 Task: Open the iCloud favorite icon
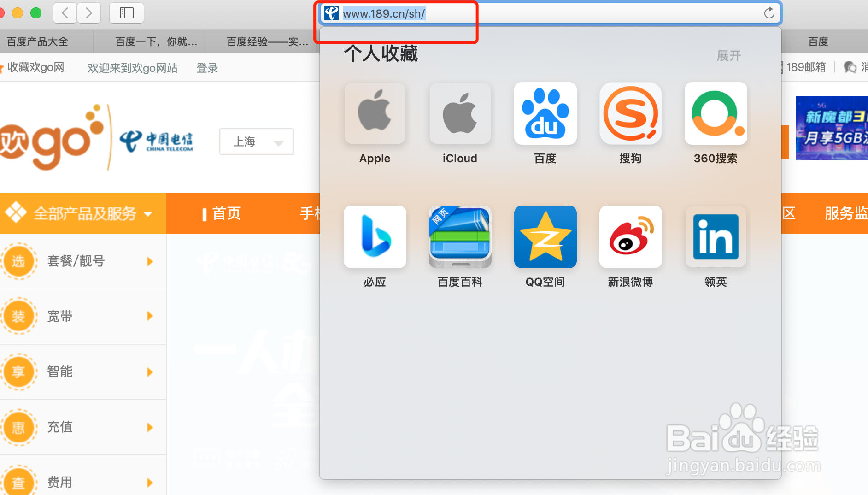click(x=460, y=113)
